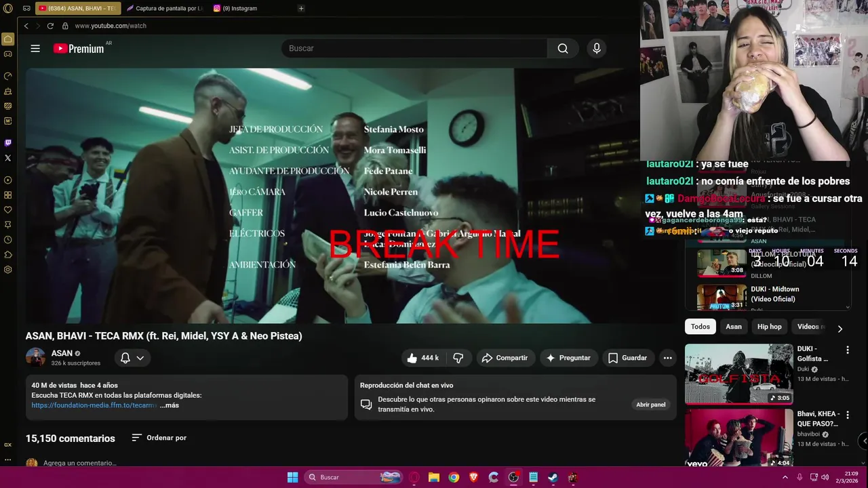The height and width of the screenshot is (488, 868).
Task: Click the Preguntar ask button
Action: click(569, 358)
